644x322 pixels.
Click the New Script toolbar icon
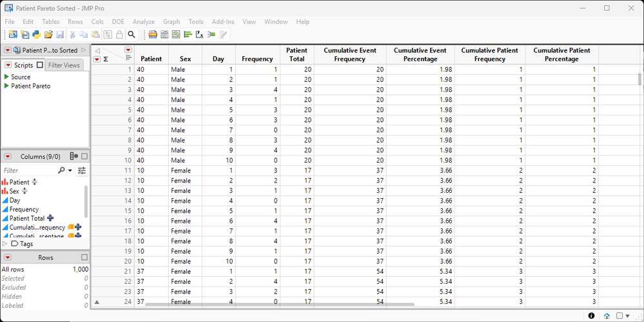click(25, 35)
